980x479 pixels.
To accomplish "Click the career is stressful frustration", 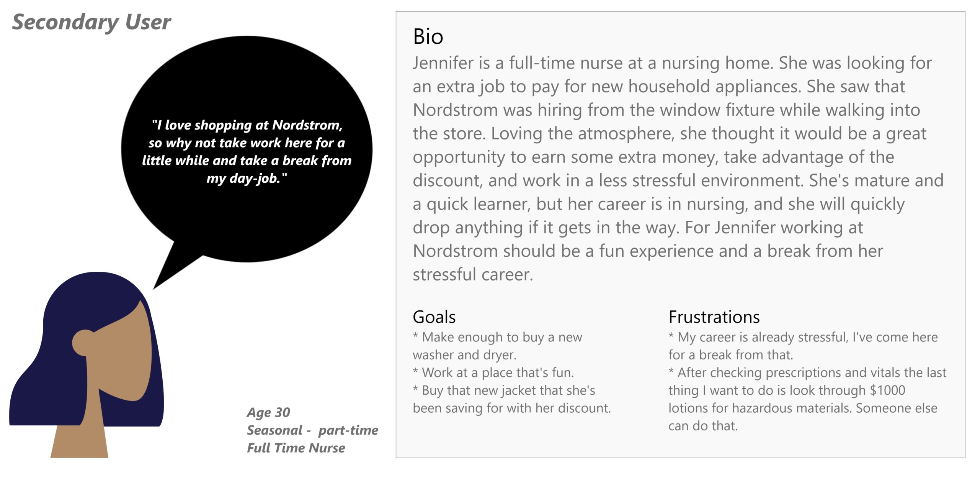I will [803, 346].
